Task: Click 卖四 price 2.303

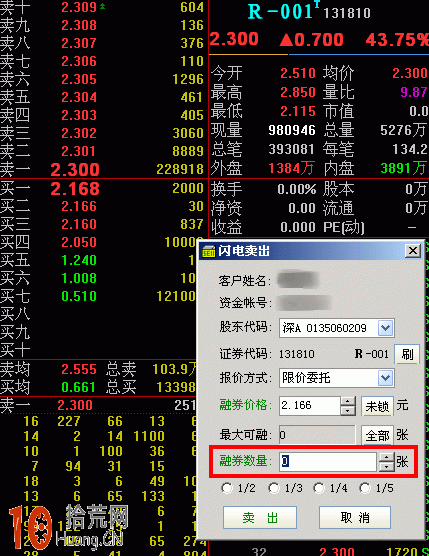Action: click(x=79, y=115)
